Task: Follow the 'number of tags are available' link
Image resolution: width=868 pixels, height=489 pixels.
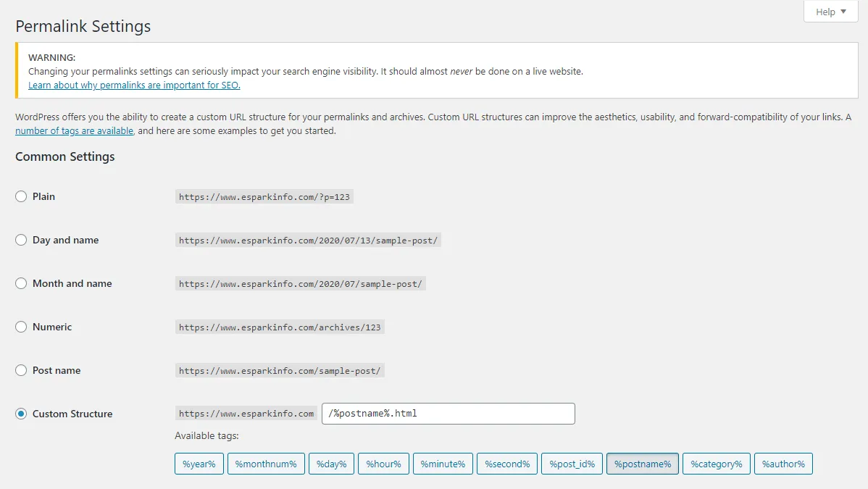Action: (x=75, y=131)
